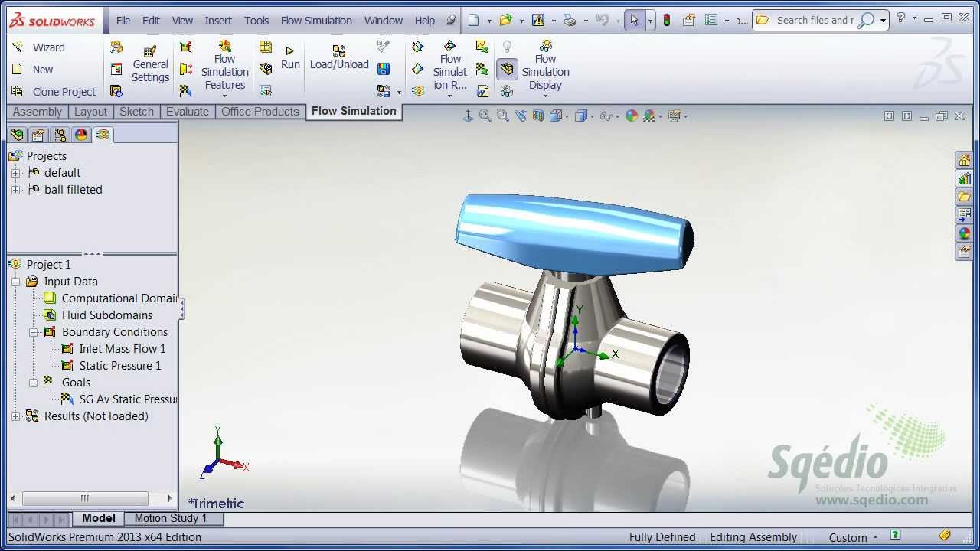Open General Settings
This screenshot has height=551, width=980.
pyautogui.click(x=150, y=64)
